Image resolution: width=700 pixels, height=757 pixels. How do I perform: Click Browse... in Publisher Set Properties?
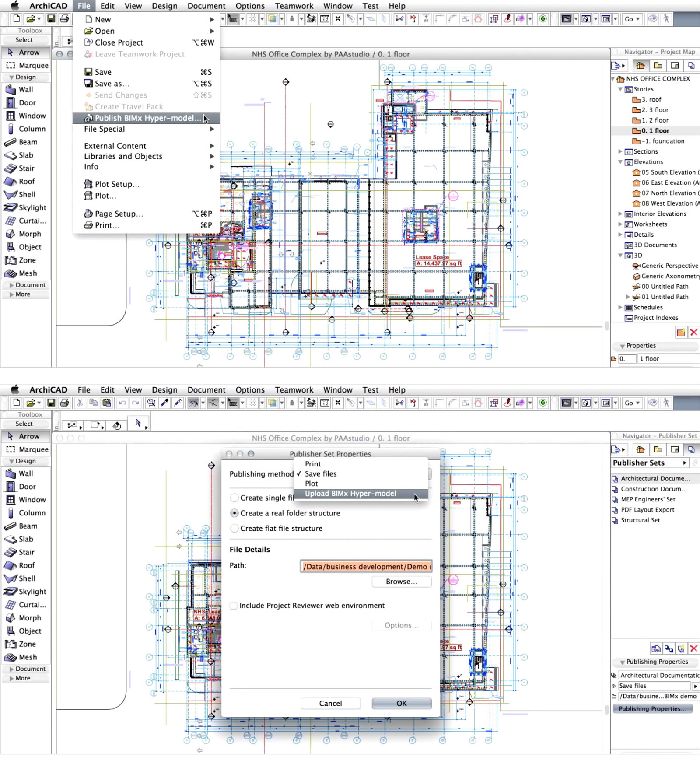click(x=401, y=582)
